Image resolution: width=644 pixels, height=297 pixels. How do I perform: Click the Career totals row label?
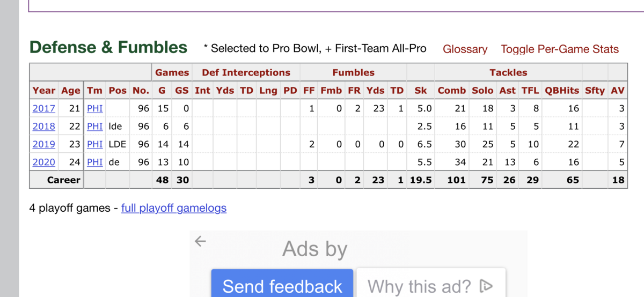63,180
